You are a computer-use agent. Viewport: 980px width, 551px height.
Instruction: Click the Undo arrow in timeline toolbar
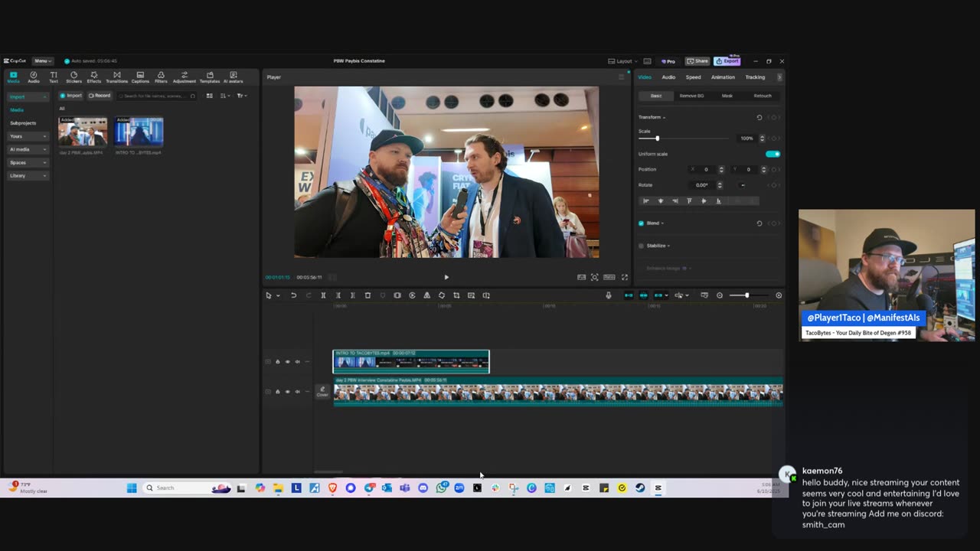click(x=293, y=295)
